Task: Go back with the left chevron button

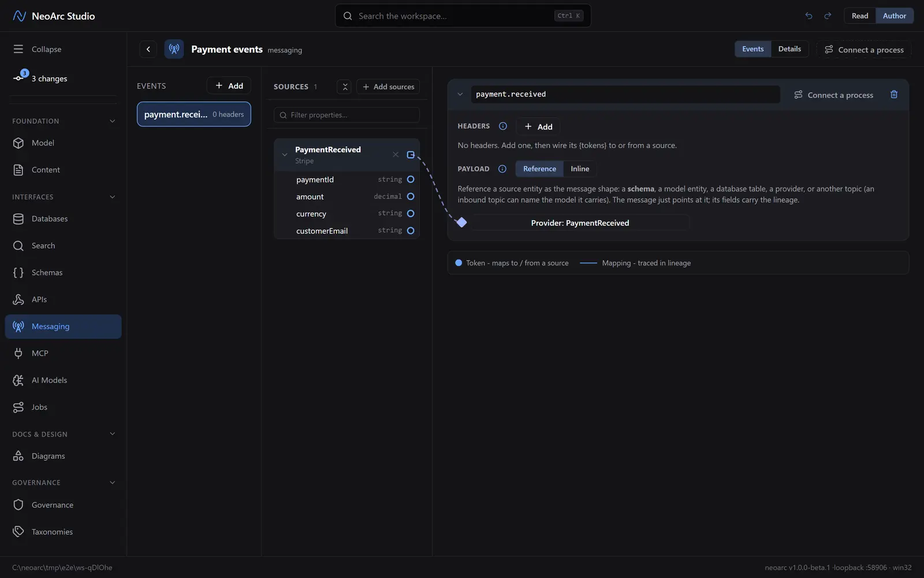Action: coord(148,49)
